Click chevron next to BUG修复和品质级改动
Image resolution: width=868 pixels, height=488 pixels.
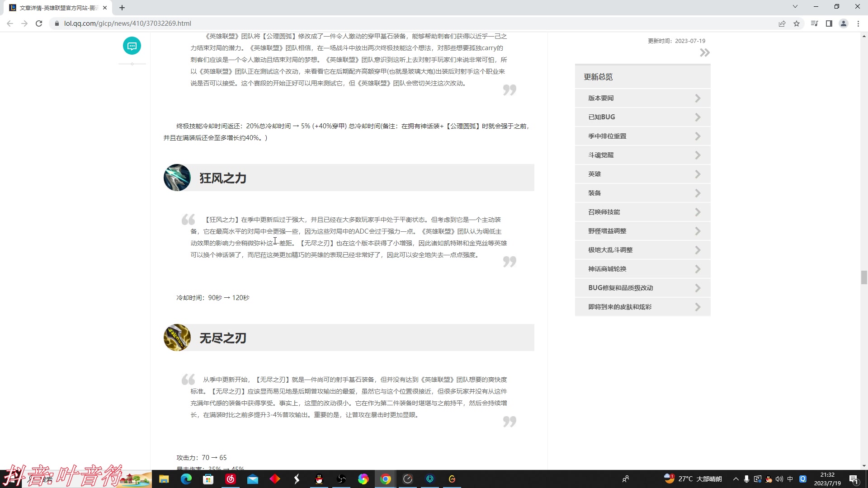click(698, 288)
